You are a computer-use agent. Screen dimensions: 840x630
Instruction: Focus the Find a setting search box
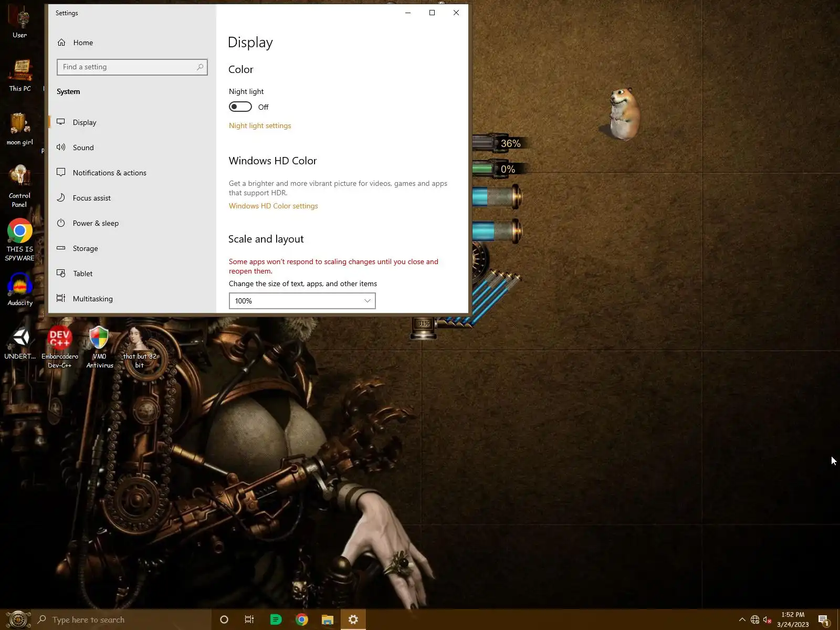click(132, 67)
